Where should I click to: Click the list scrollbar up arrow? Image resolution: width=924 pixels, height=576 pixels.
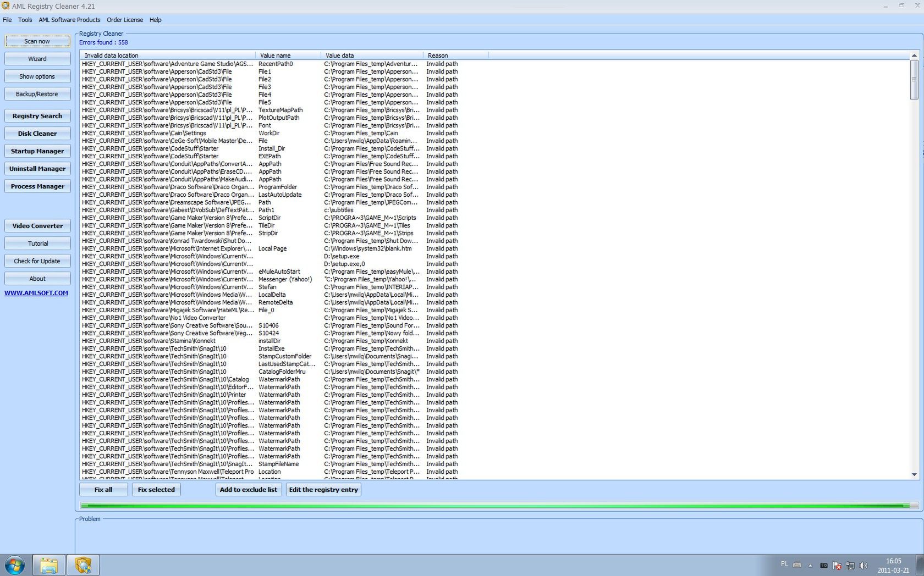pyautogui.click(x=914, y=56)
